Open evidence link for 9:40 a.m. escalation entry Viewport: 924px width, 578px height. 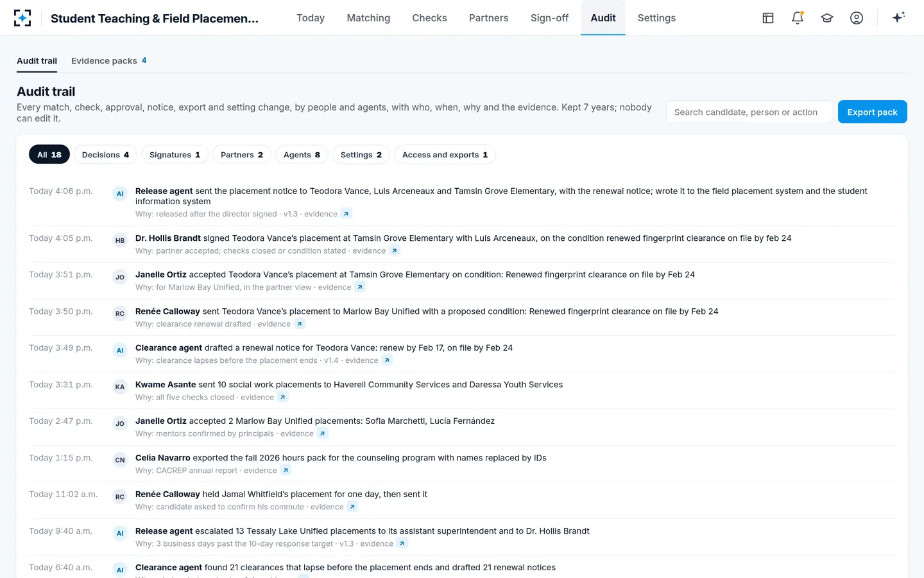point(402,543)
